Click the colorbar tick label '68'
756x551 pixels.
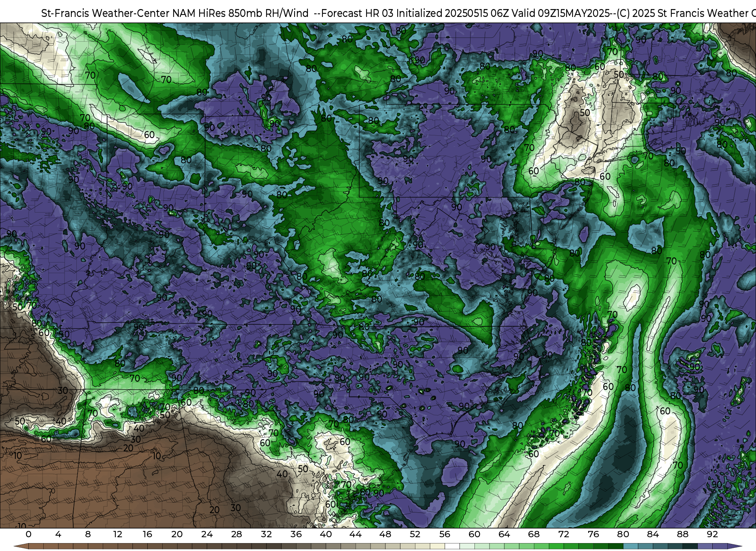tap(534, 534)
